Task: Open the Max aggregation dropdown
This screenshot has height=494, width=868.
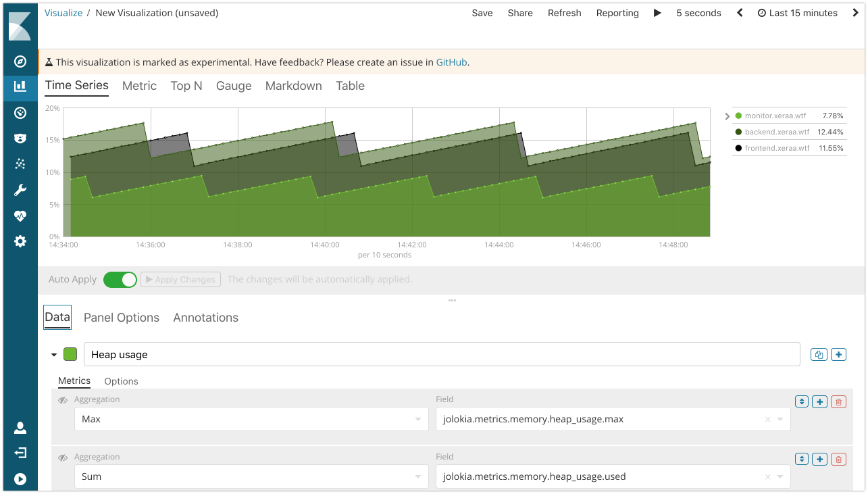Action: click(251, 419)
